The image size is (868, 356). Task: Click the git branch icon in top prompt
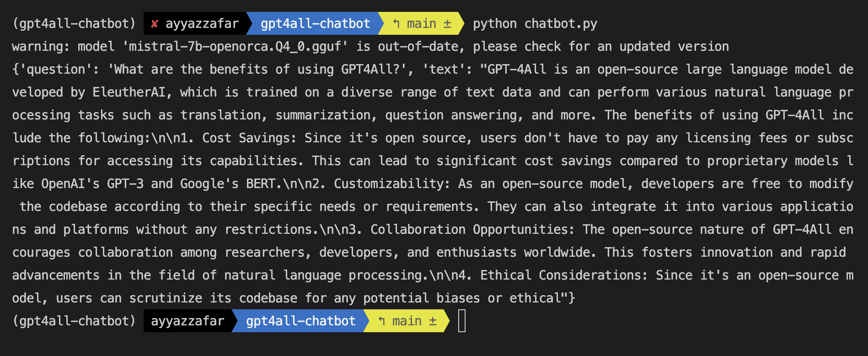pyautogui.click(x=396, y=24)
